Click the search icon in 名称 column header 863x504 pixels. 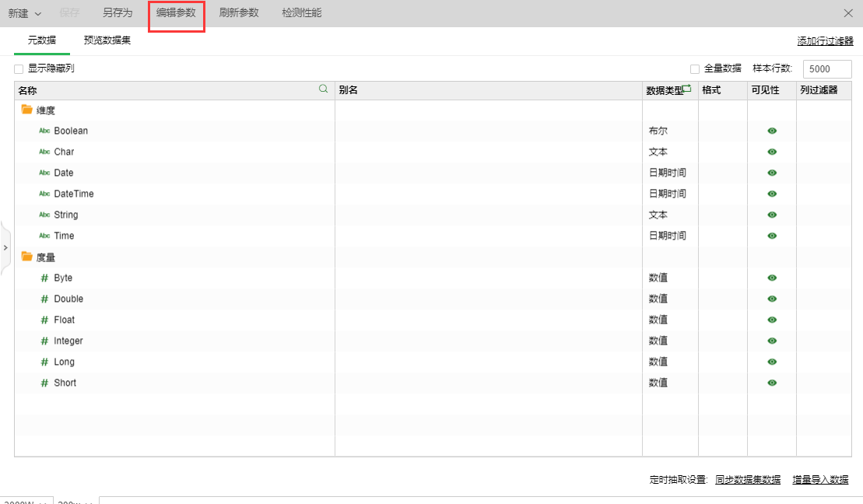(x=324, y=89)
